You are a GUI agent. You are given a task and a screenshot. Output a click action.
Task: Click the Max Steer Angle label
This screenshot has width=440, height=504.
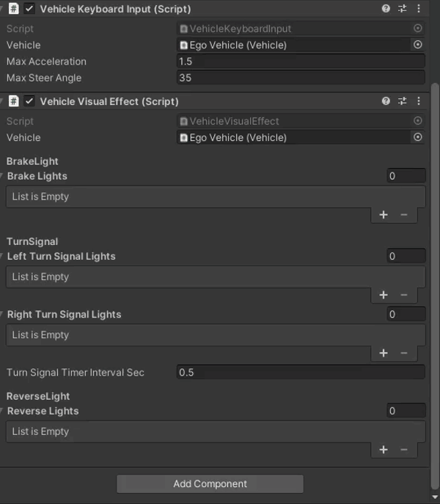[x=44, y=78]
